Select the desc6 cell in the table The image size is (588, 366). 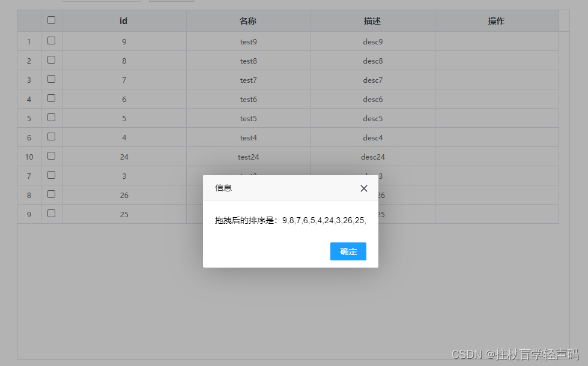pyautogui.click(x=372, y=98)
